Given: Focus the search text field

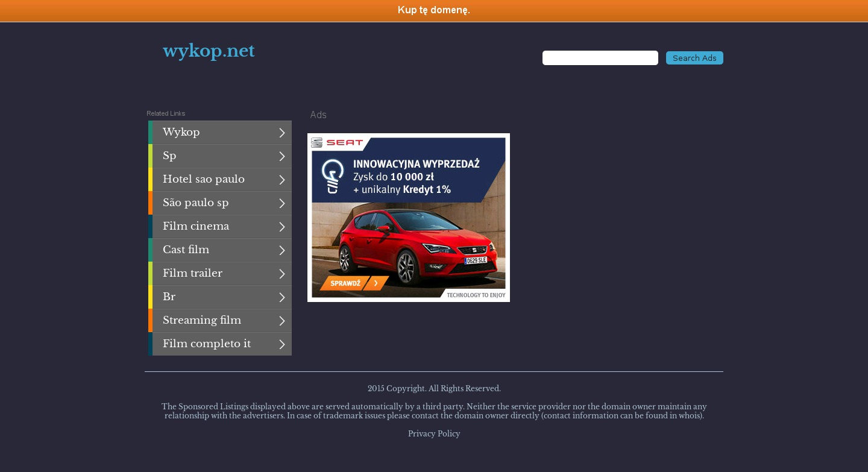Looking at the screenshot, I should click(600, 58).
